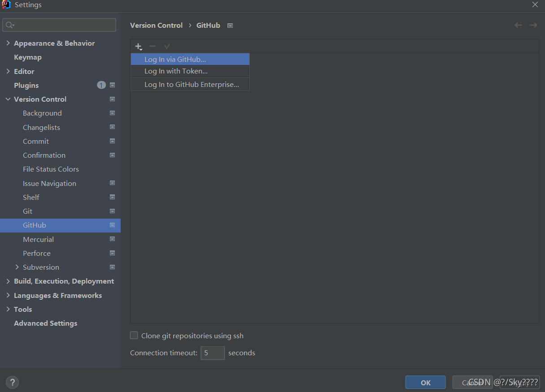Image resolution: width=545 pixels, height=392 pixels.
Task: Click the project icon on Subversion row
Action: [112, 267]
